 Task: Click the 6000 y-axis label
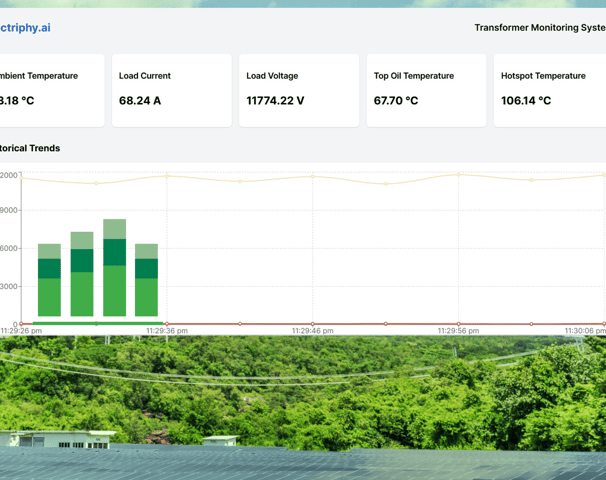(x=9, y=248)
